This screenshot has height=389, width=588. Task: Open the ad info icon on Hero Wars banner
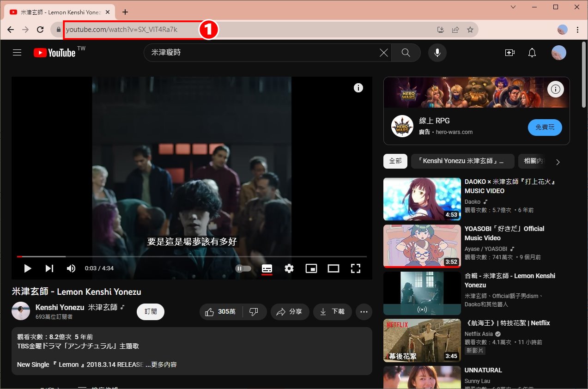556,89
